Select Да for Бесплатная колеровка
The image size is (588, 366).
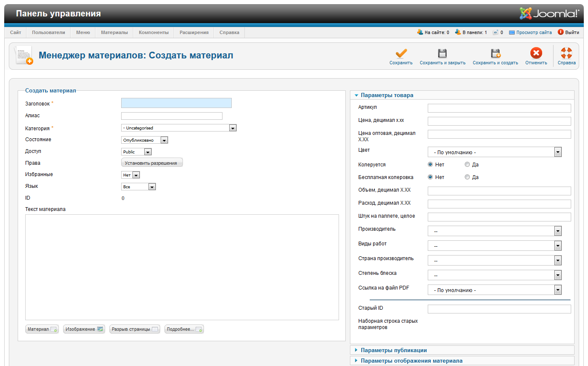[467, 177]
